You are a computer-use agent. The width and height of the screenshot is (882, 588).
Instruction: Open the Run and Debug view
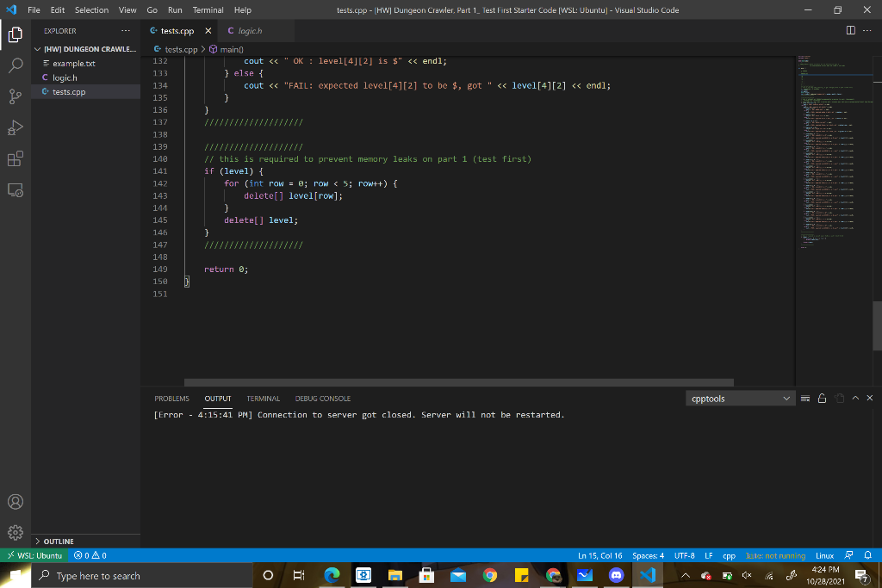(16, 127)
